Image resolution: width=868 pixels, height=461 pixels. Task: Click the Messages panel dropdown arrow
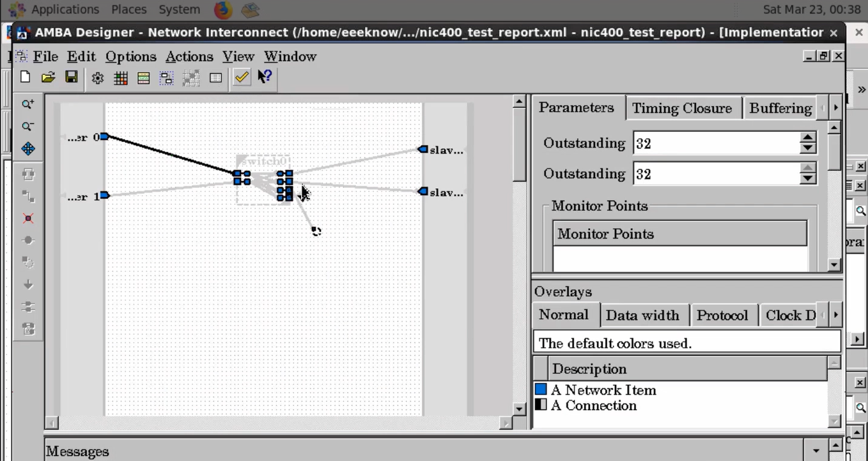pyautogui.click(x=816, y=451)
